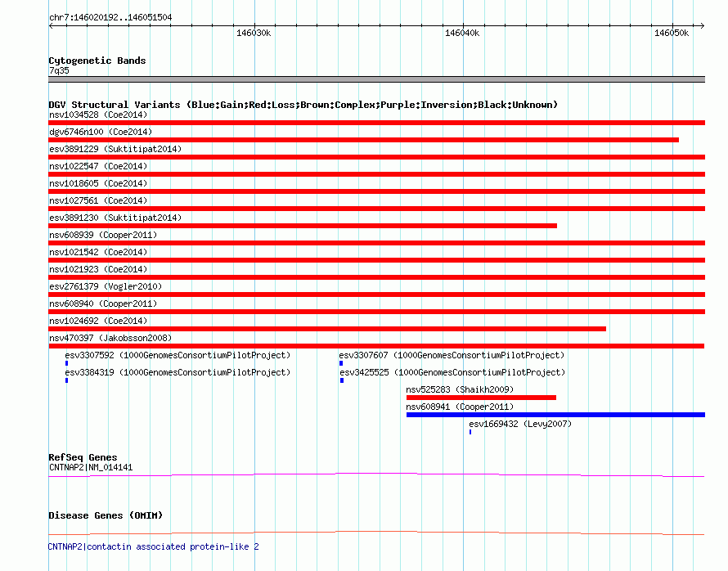728x571 pixels.
Task: Select the 146050k ruler tick label
Action: point(671,34)
